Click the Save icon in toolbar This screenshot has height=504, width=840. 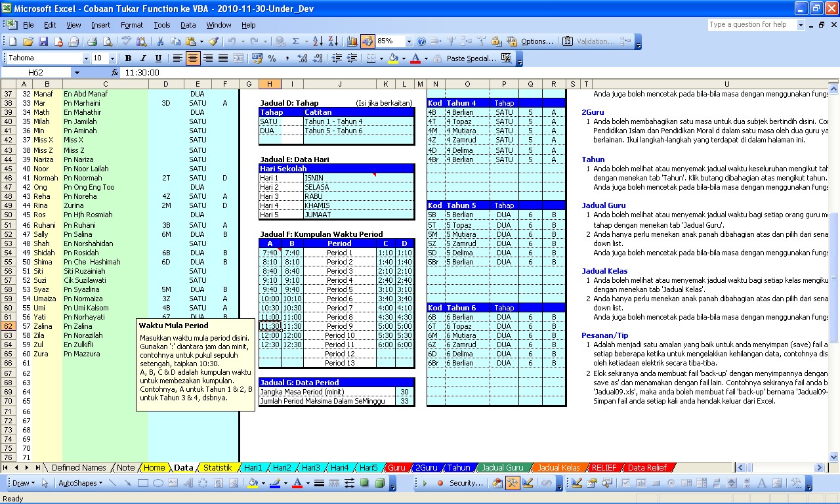pyautogui.click(x=43, y=41)
